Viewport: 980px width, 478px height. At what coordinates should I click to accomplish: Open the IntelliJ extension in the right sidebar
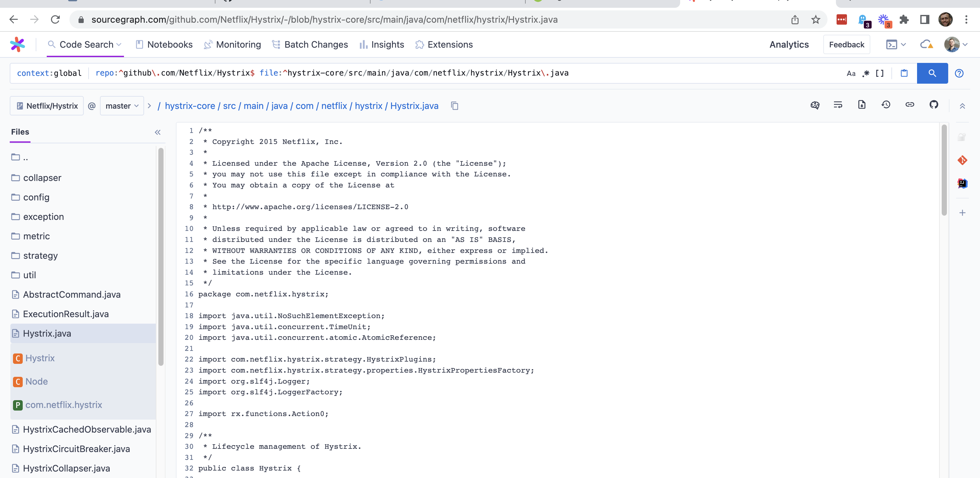(x=962, y=183)
